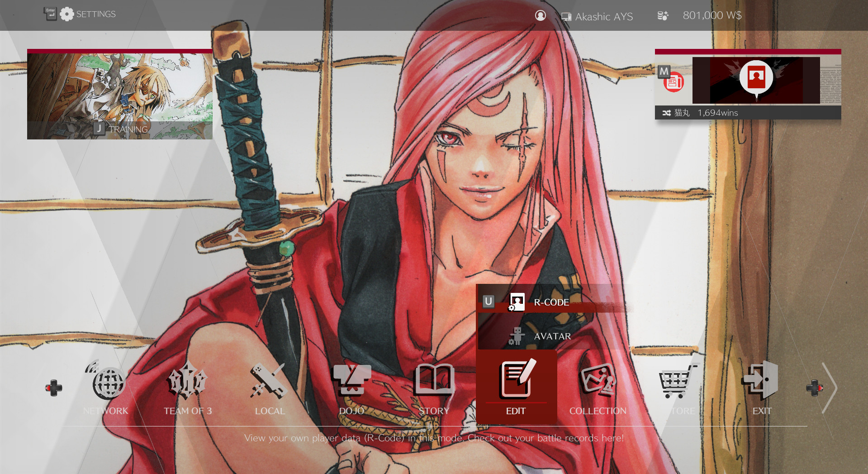Click the left d-pad navigation control
Screen dimensions: 868x474
coord(53,387)
